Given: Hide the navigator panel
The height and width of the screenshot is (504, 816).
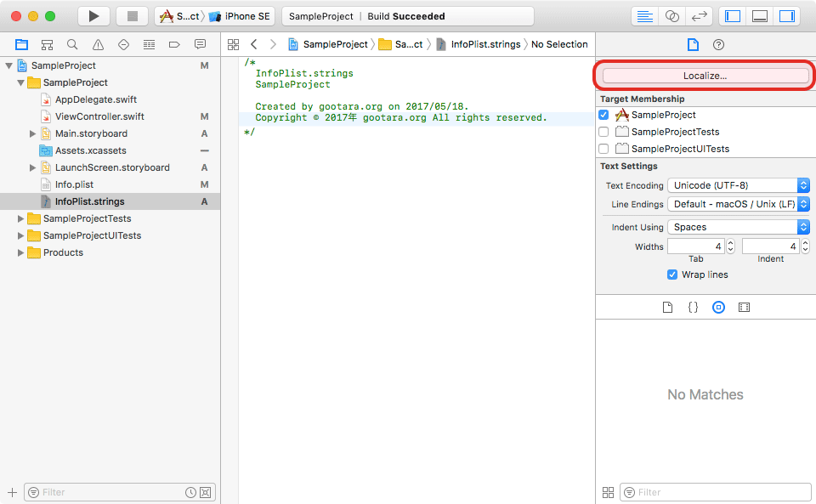Looking at the screenshot, I should [x=733, y=16].
